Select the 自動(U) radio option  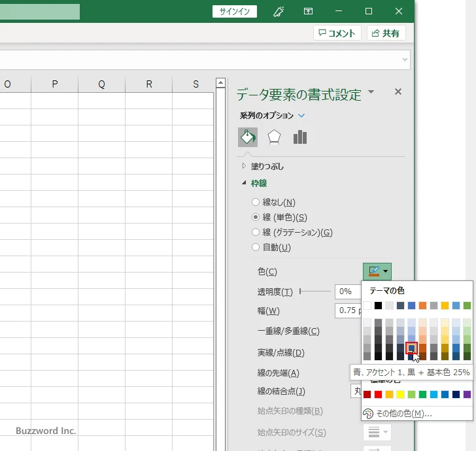coord(256,247)
